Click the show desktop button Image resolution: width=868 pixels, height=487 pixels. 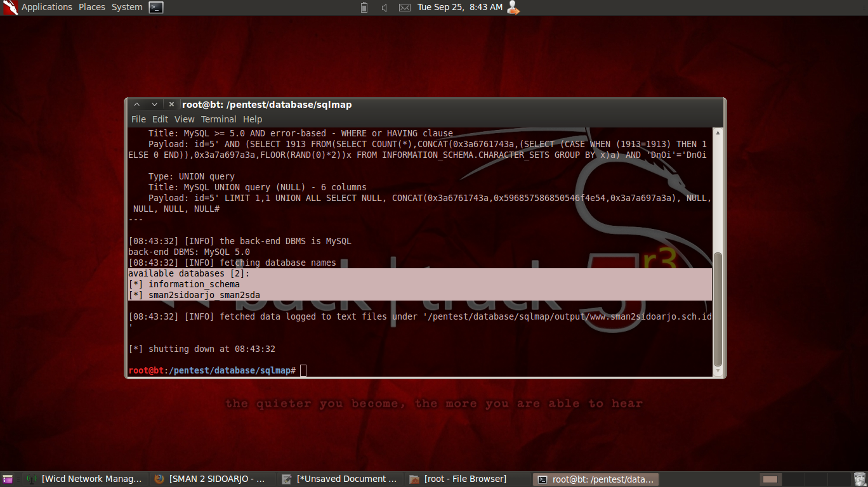(x=8, y=479)
